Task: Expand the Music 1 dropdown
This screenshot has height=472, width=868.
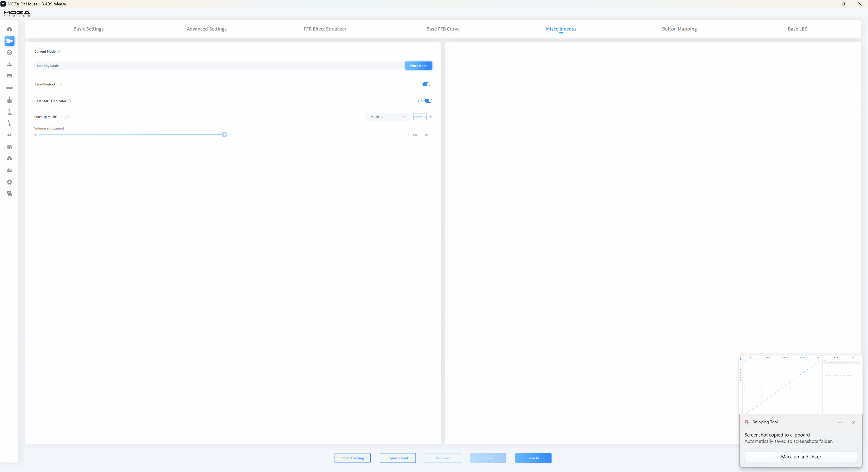Action: point(387,117)
